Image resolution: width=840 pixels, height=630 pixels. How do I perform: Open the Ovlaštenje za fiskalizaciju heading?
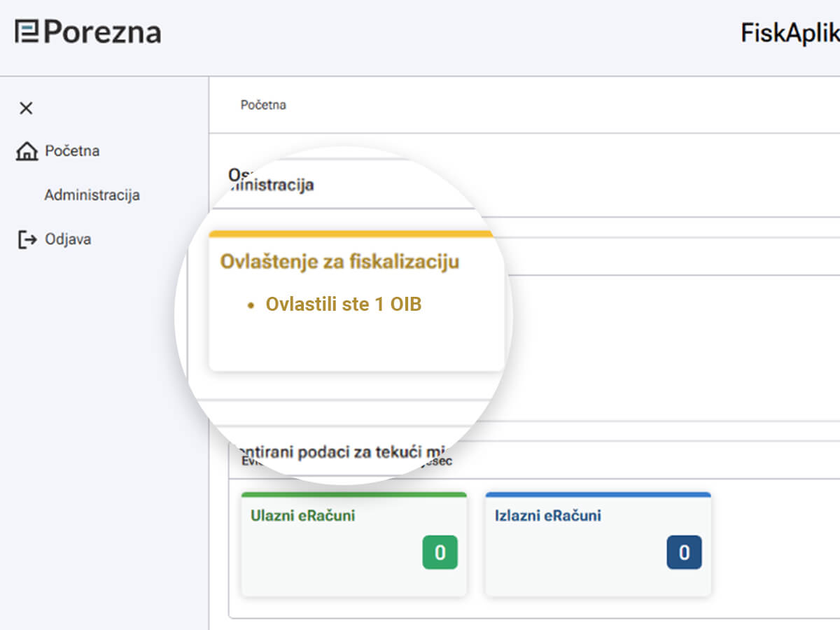point(339,262)
